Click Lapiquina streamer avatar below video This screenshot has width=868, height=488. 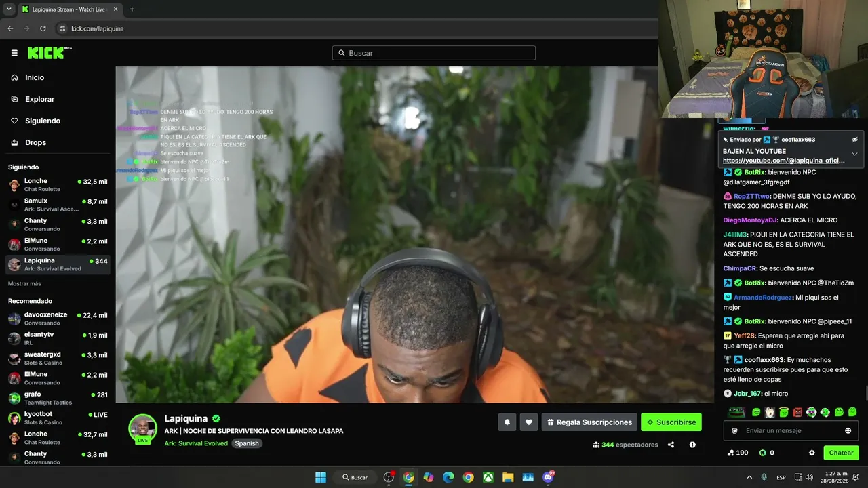tap(142, 428)
